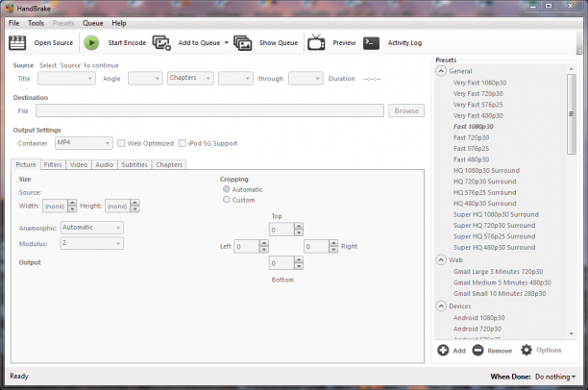Click presets list scroll down arrow
Screen dimensions: 588x390
click(571, 333)
